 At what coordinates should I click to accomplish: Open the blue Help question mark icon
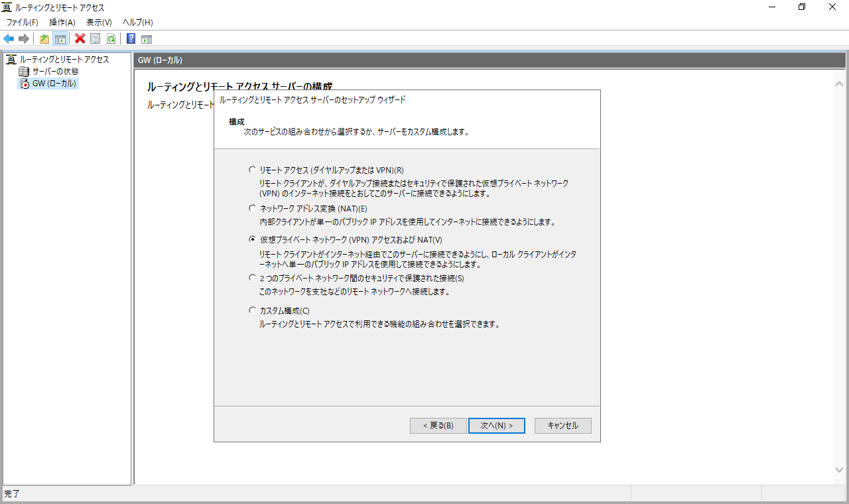pos(131,38)
